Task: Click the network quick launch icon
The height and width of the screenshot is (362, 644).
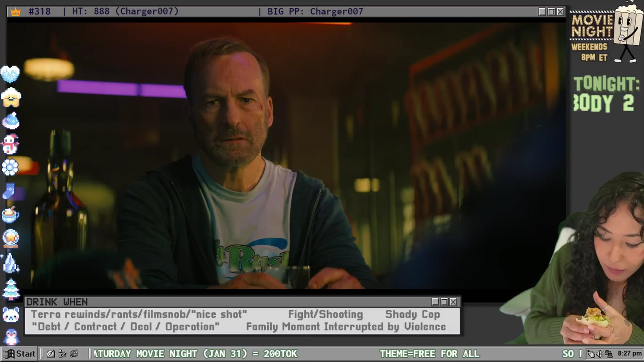Action: (x=62, y=354)
